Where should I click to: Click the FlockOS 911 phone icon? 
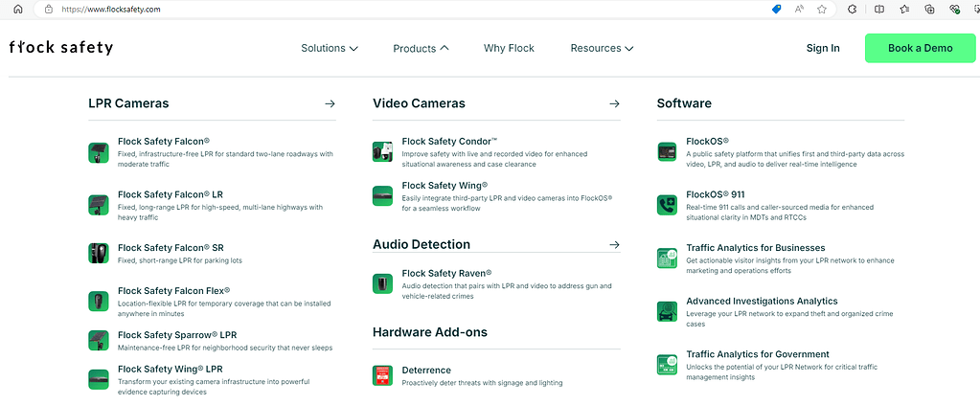coord(668,205)
